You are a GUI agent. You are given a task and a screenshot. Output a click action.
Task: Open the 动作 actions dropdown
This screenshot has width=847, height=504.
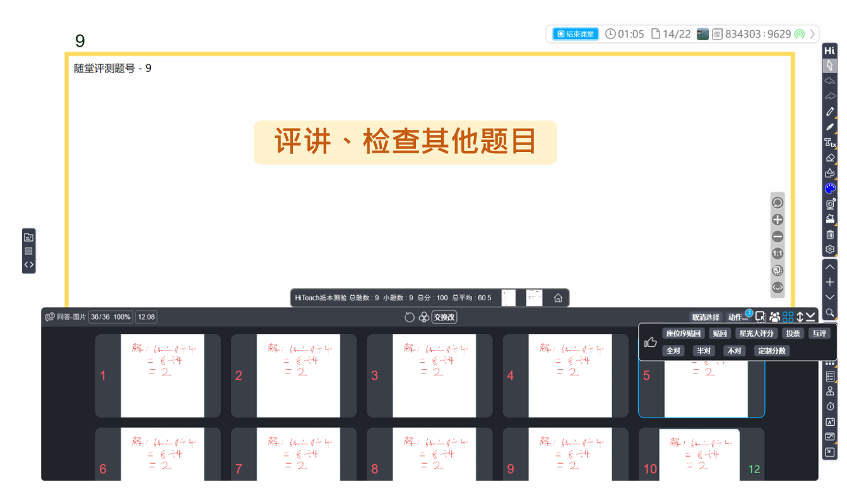pyautogui.click(x=737, y=317)
